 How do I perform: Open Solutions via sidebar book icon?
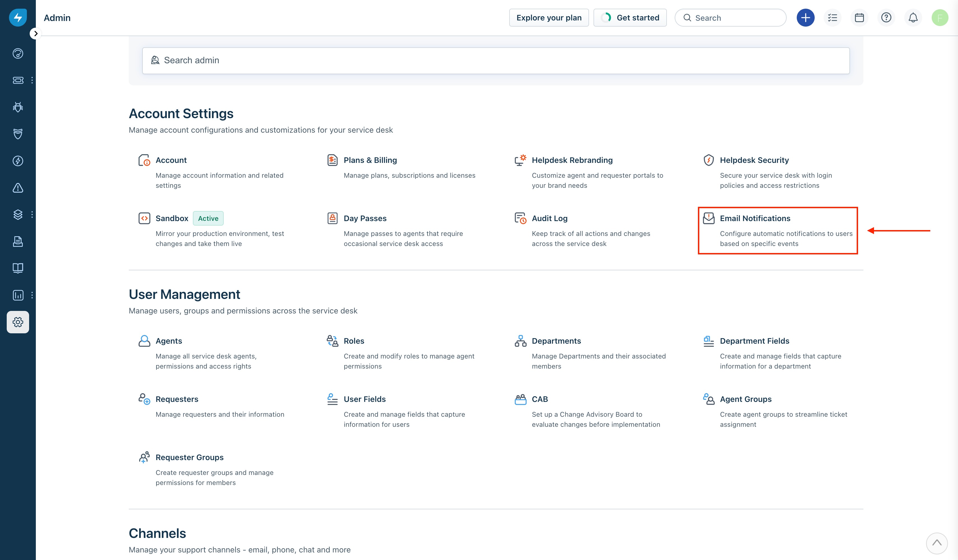(x=18, y=268)
